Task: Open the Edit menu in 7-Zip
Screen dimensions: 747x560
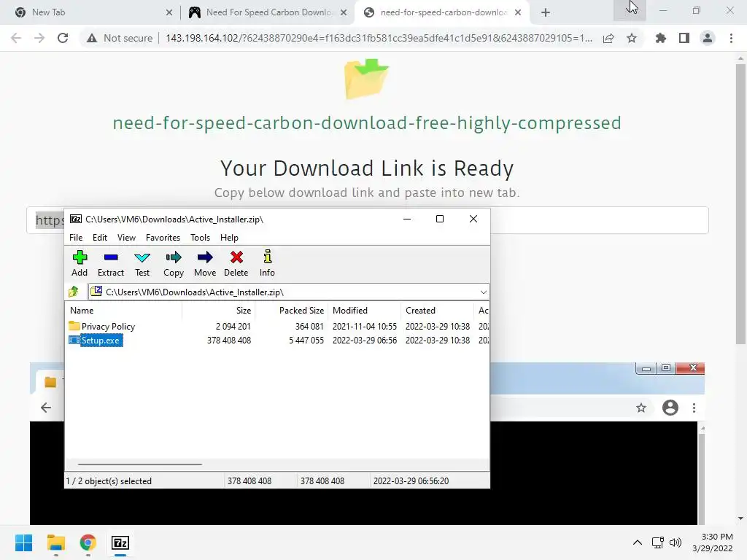Action: tap(99, 237)
